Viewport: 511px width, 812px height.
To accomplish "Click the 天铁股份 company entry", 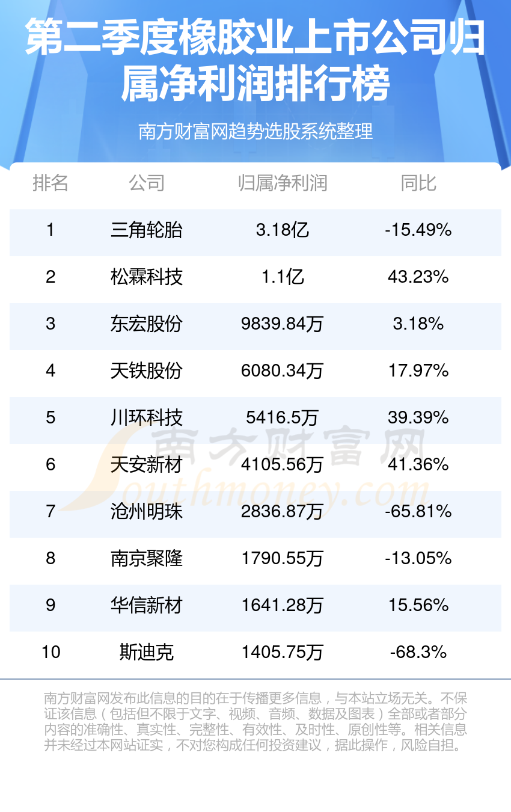I will coord(146,371).
